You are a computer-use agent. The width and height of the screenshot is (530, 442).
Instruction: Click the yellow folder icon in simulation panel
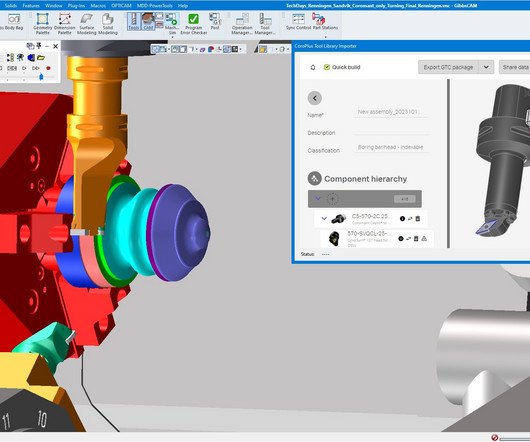(41, 58)
